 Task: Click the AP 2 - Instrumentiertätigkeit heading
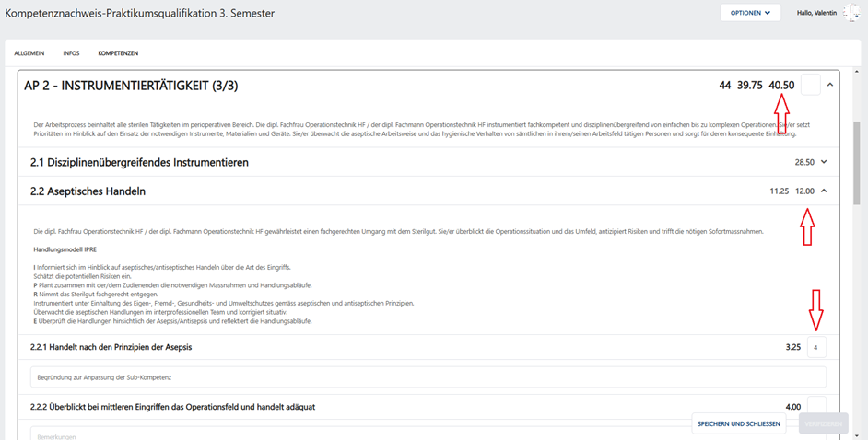[131, 86]
